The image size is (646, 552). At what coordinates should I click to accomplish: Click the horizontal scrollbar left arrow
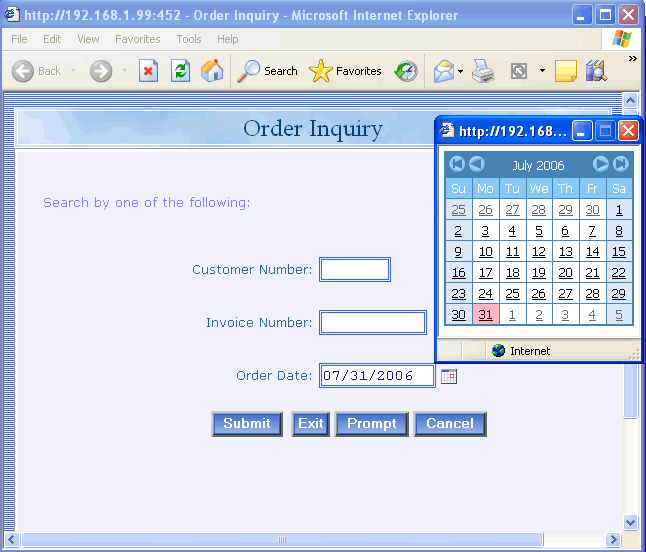point(11,540)
